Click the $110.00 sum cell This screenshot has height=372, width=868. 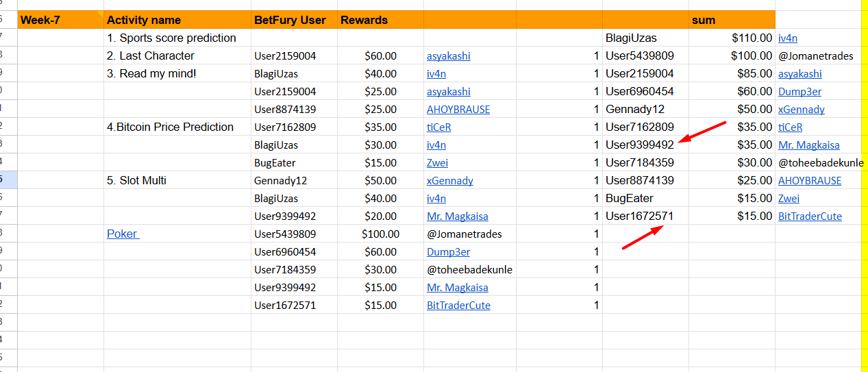tap(732, 38)
